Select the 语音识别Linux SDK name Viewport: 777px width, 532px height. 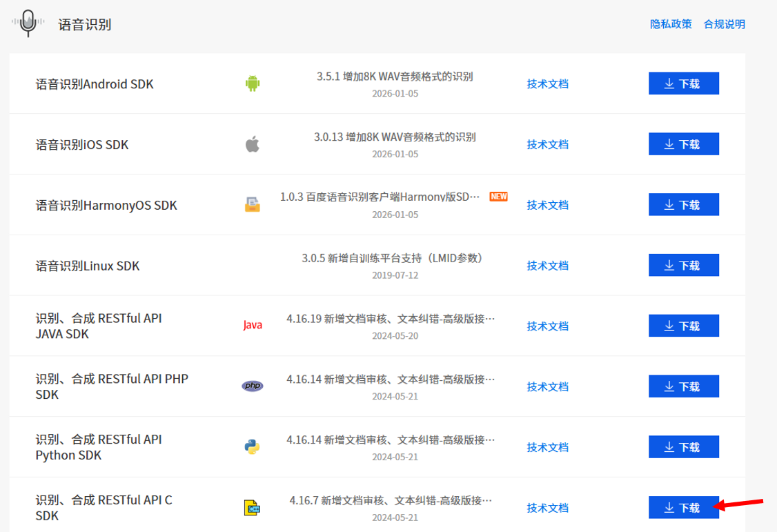(x=87, y=266)
